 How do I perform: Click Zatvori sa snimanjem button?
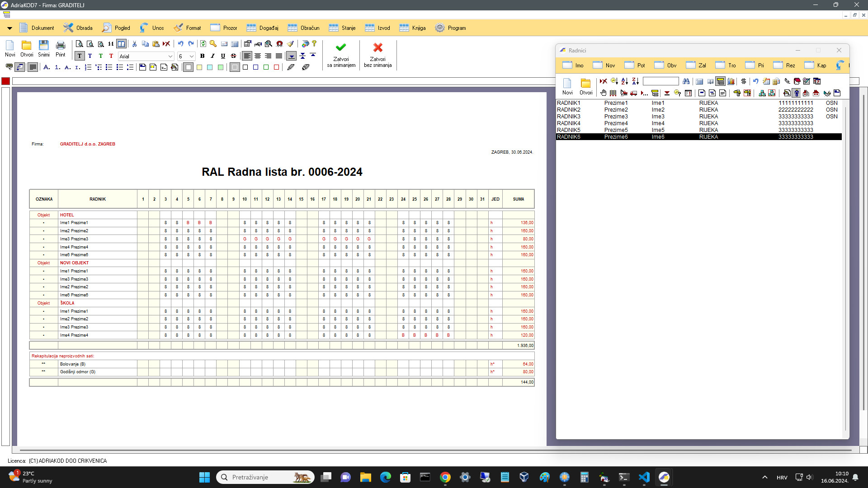(341, 55)
